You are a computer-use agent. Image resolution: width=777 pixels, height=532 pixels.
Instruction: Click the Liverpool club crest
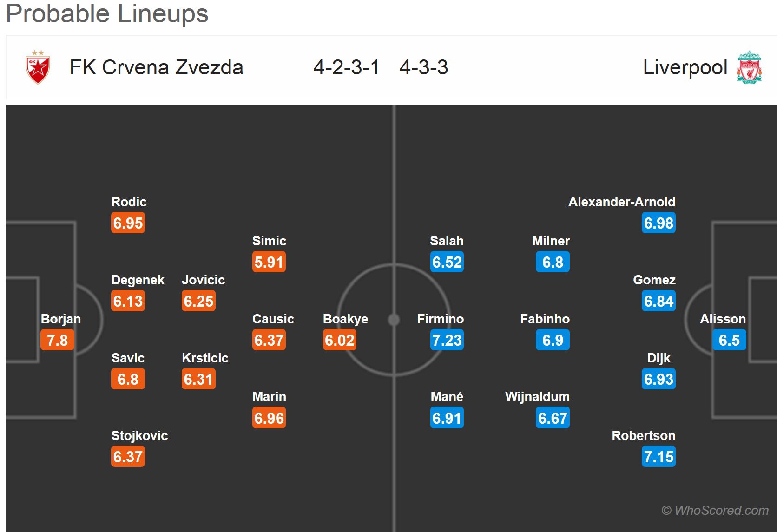749,67
